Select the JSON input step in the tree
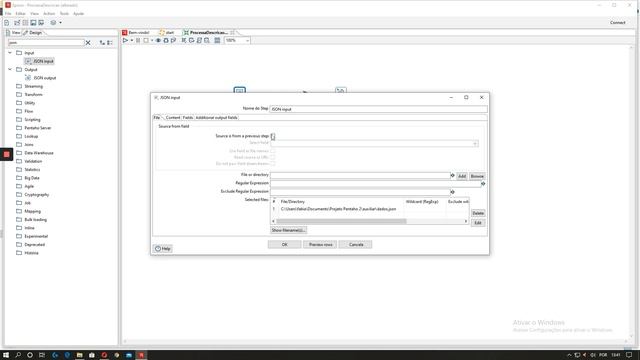Viewport: 640px width, 360px height. 40,61
